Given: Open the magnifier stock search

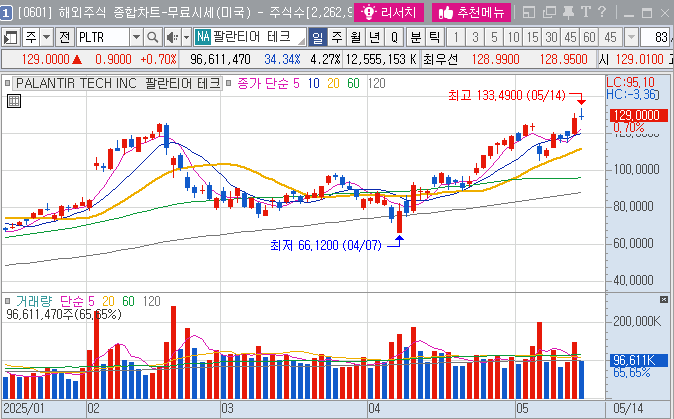Looking at the screenshot, I should pos(152,38).
